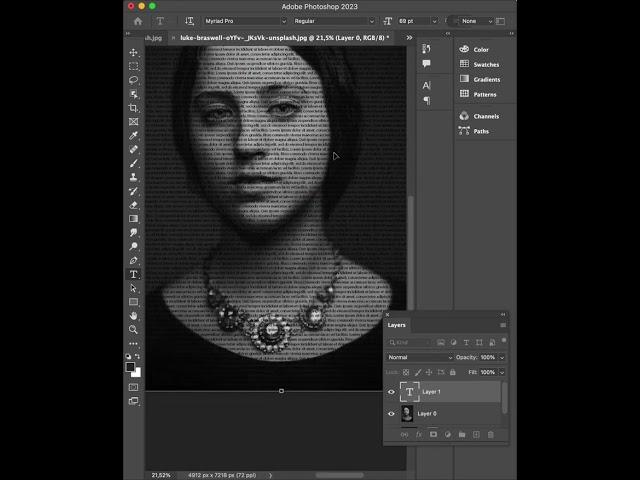Open the Layers panel tab
640x480 pixels.
397,325
